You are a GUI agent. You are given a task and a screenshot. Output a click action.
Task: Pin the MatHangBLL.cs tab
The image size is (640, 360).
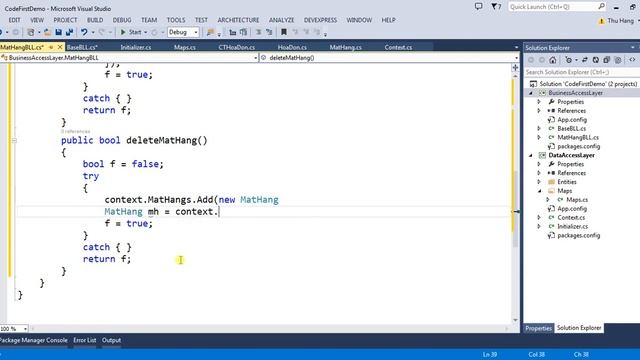51,47
